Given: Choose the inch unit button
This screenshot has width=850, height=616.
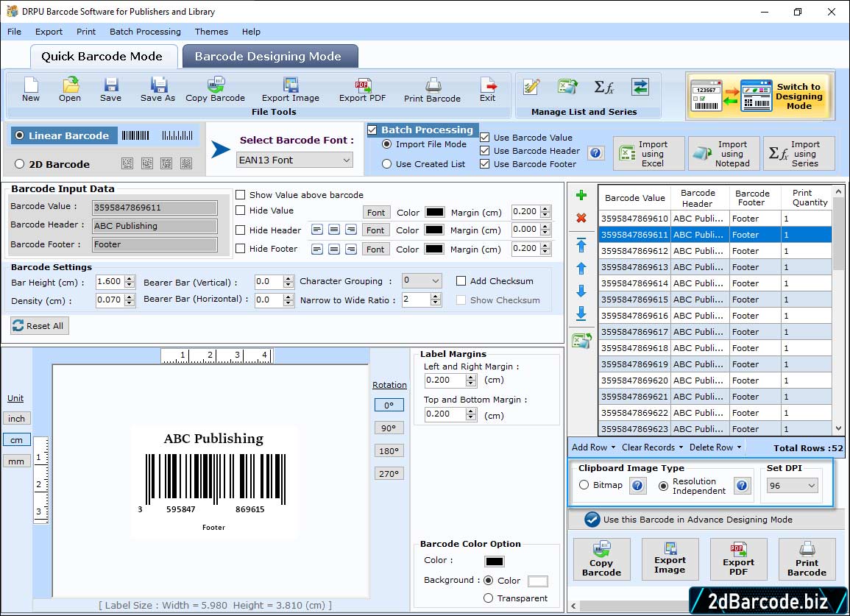Looking at the screenshot, I should [x=16, y=418].
